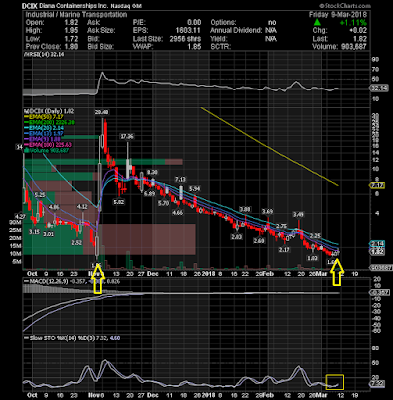Select the DCIX ticker symbol in header

coord(30,6)
